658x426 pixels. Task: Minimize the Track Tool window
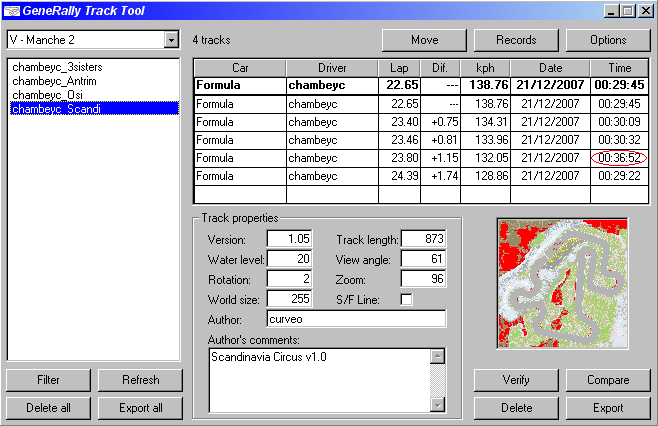coord(611,11)
